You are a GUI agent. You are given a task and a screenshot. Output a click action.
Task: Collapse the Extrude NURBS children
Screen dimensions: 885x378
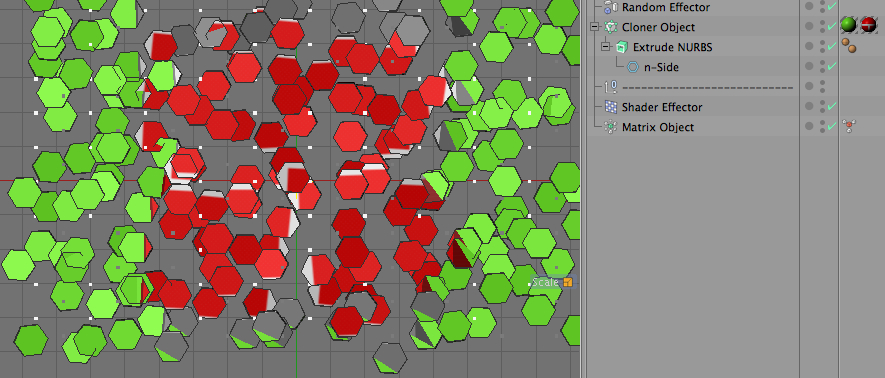[x=606, y=47]
